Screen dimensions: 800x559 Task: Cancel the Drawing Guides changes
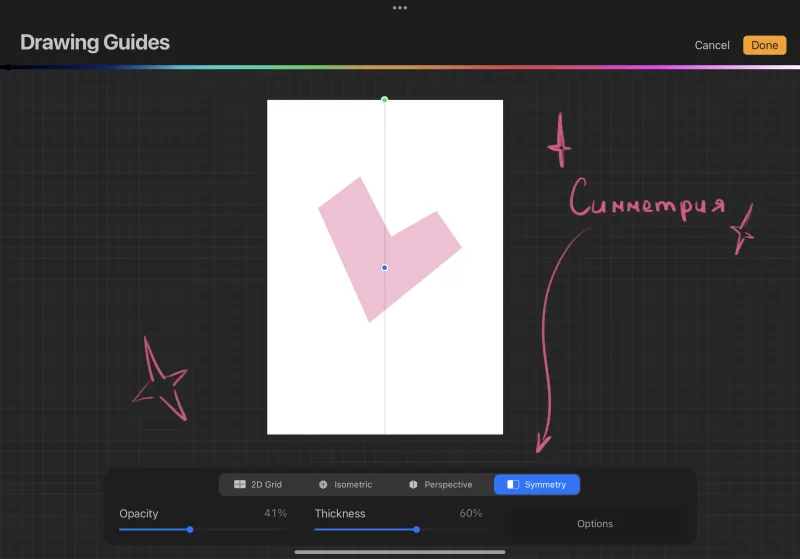coord(712,45)
